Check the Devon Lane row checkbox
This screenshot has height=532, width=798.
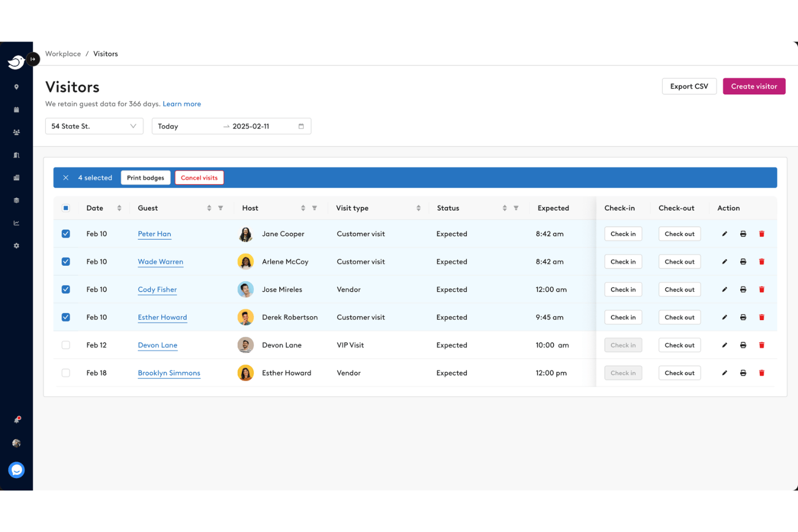pos(66,345)
